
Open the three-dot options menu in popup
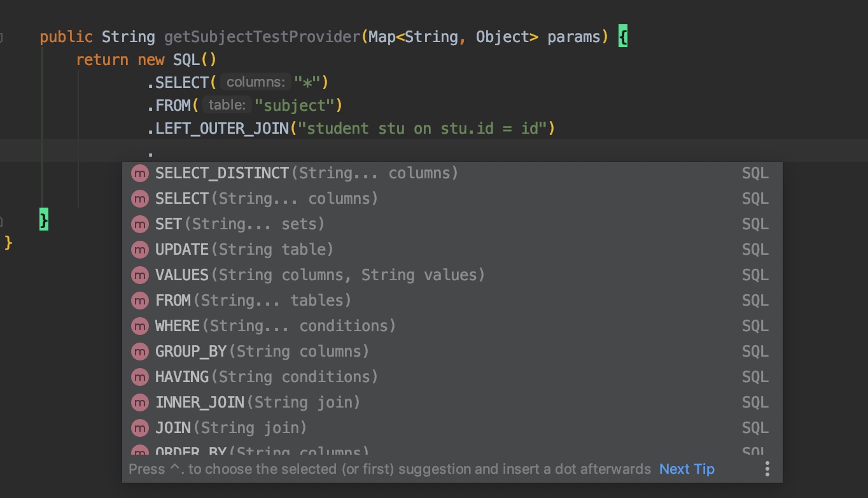coord(767,469)
